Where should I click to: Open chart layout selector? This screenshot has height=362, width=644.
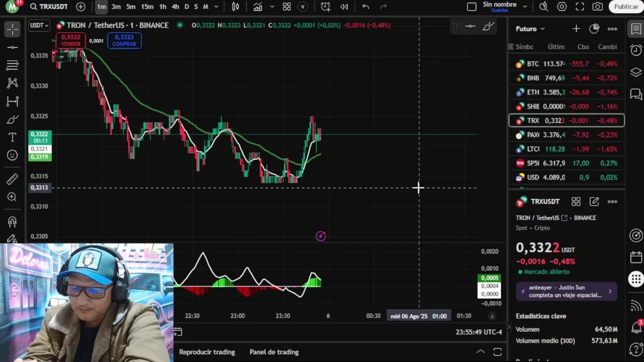point(471,7)
